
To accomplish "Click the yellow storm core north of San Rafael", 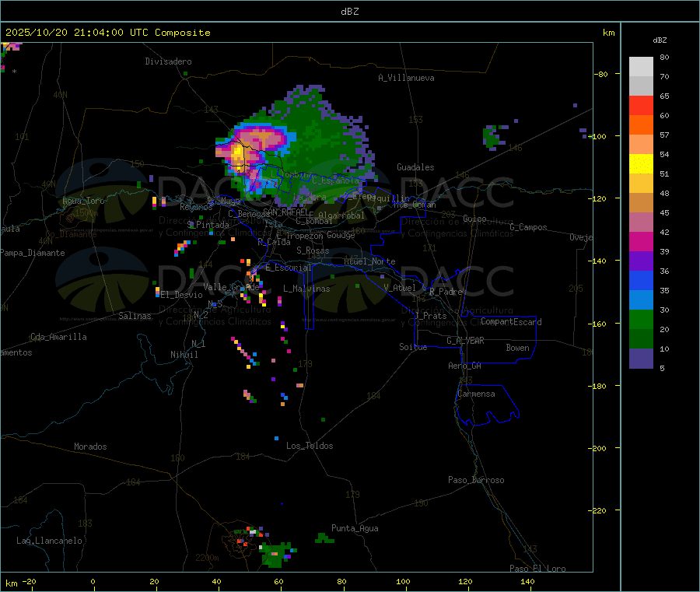I will coord(237,152).
